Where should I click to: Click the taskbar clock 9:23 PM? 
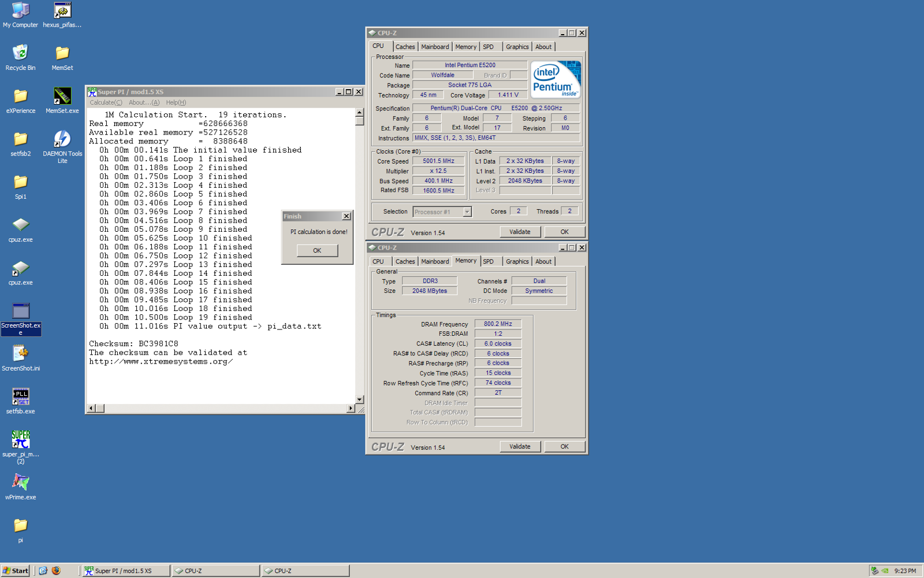click(905, 570)
